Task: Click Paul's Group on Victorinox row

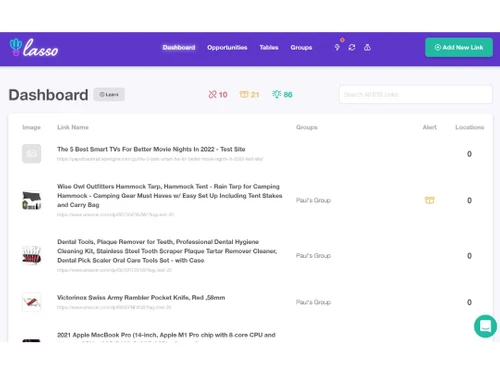Action: pos(313,302)
